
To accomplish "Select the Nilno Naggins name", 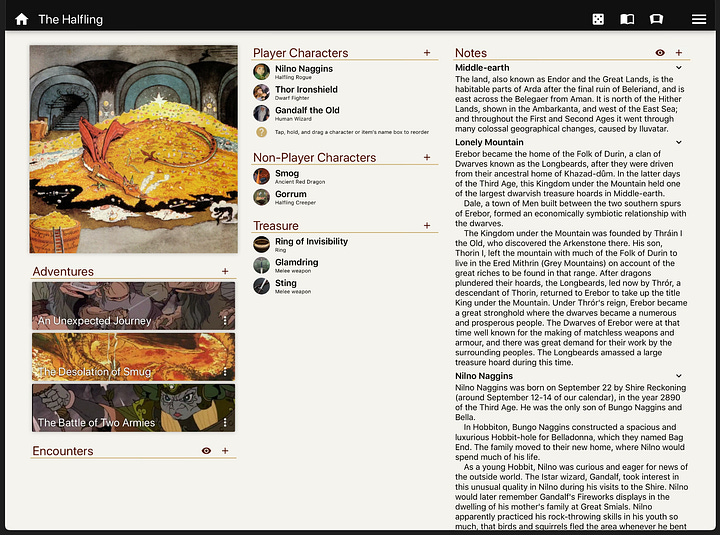I will 304,68.
